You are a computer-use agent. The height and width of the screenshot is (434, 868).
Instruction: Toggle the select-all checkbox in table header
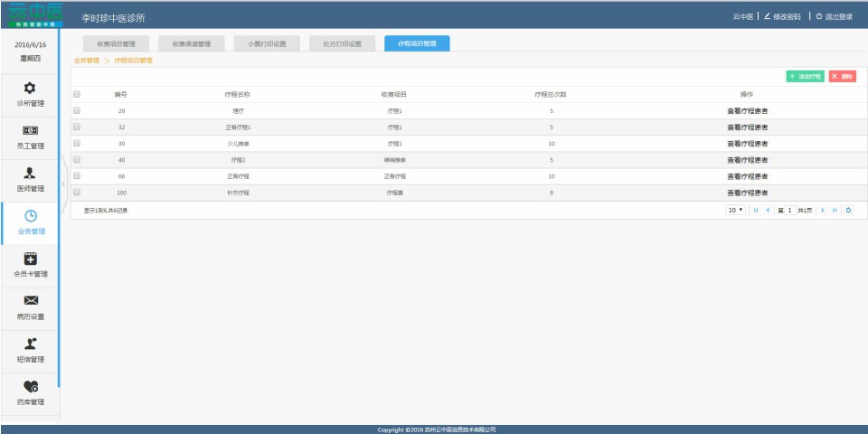[77, 94]
